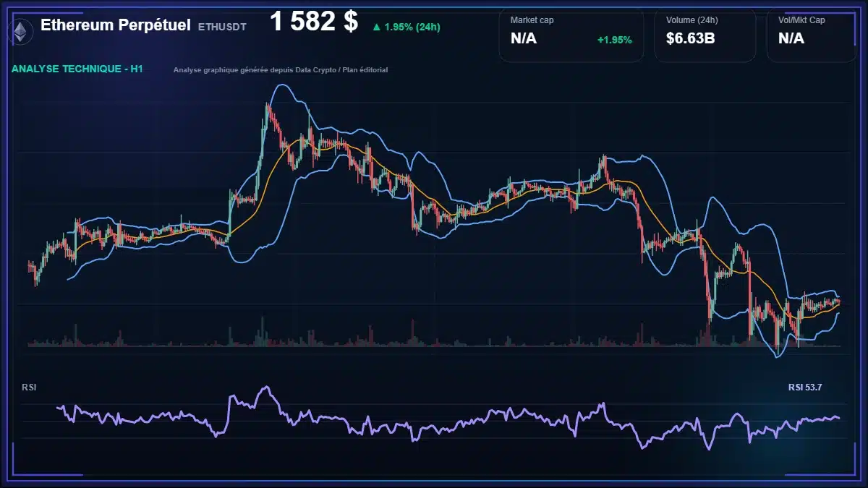Click the RSI indicator label
868x488 pixels.
point(29,388)
